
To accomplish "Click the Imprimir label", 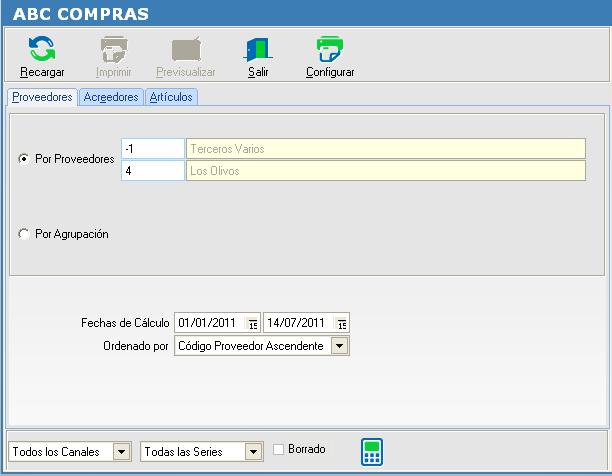I will (x=114, y=72).
